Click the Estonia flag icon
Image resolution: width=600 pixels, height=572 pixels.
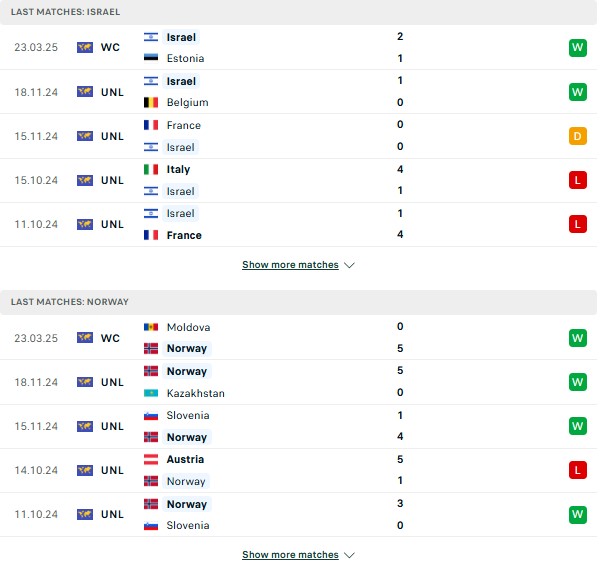[x=151, y=58]
